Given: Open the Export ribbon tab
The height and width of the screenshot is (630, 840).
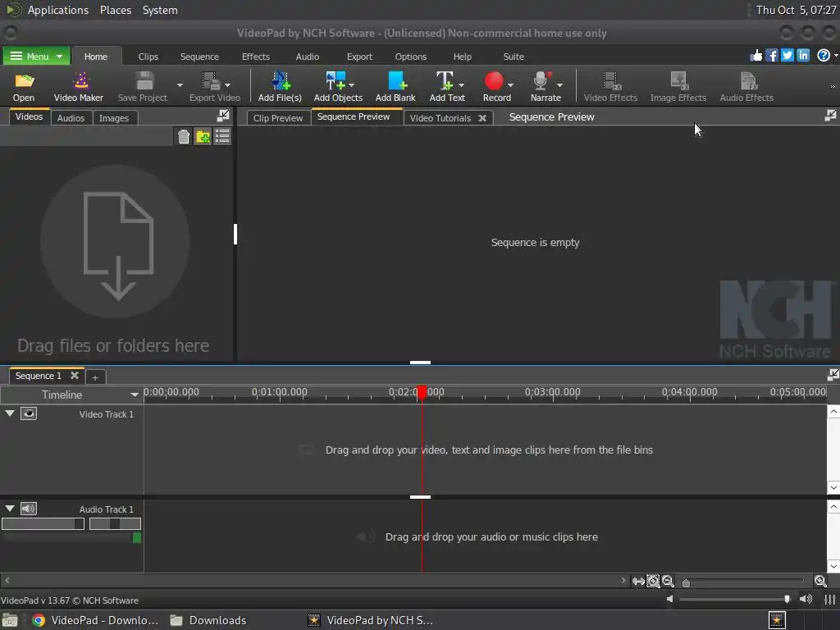Looking at the screenshot, I should click(x=359, y=57).
